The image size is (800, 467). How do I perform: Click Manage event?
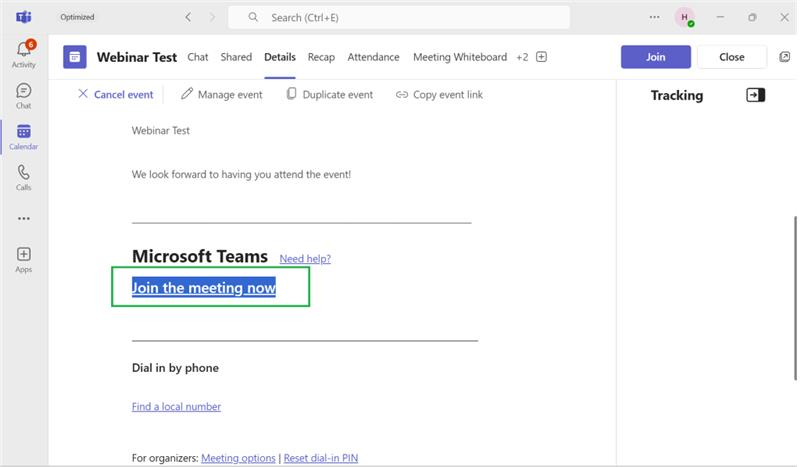[x=221, y=94]
